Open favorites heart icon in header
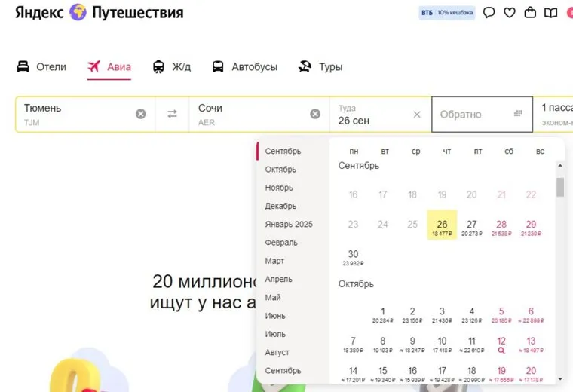Viewport: 573px width, 392px height. coord(510,13)
